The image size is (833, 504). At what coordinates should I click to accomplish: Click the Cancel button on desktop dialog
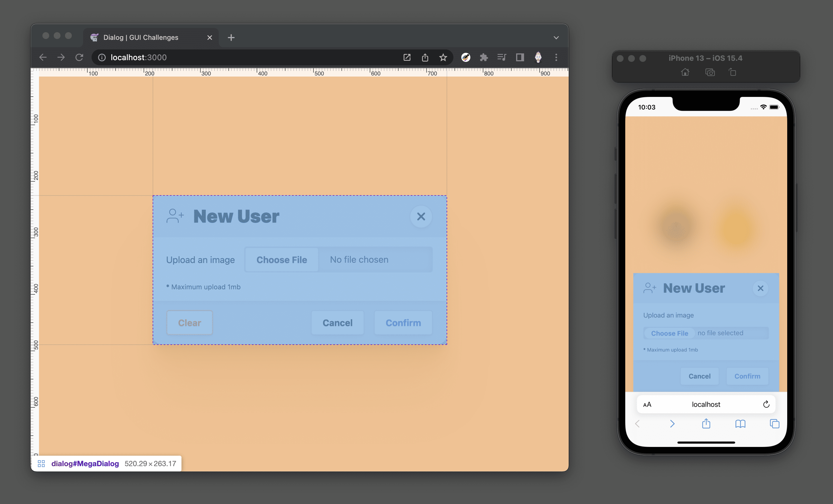point(338,323)
